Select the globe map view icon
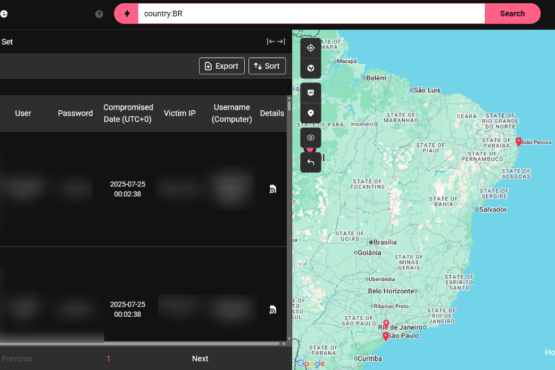 tap(310, 68)
